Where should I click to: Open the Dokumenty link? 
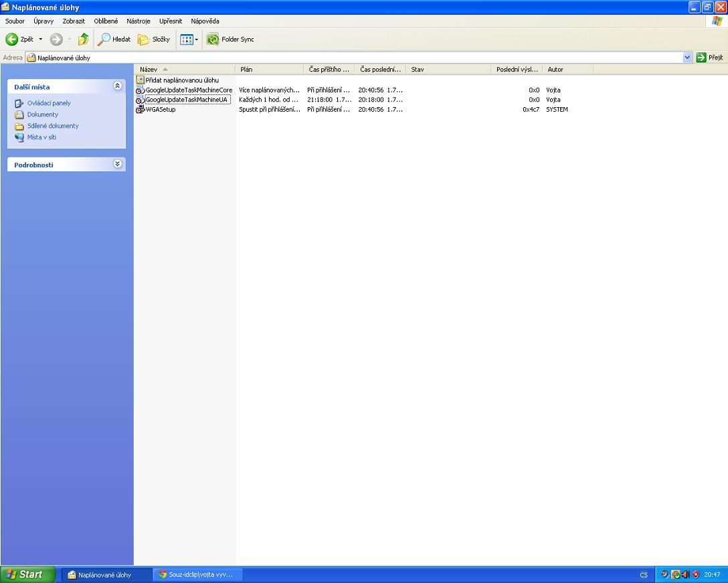click(x=43, y=114)
